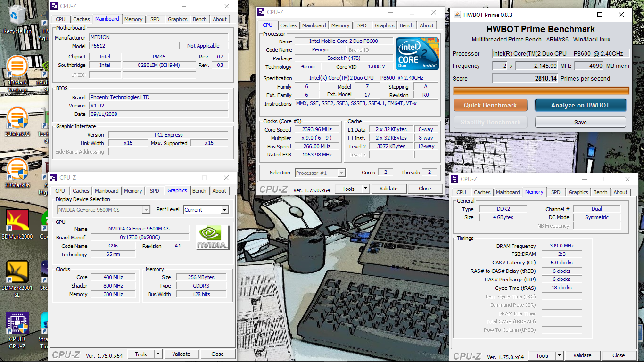Click the CPU-Z title icon of Graphics window

tap(54, 178)
